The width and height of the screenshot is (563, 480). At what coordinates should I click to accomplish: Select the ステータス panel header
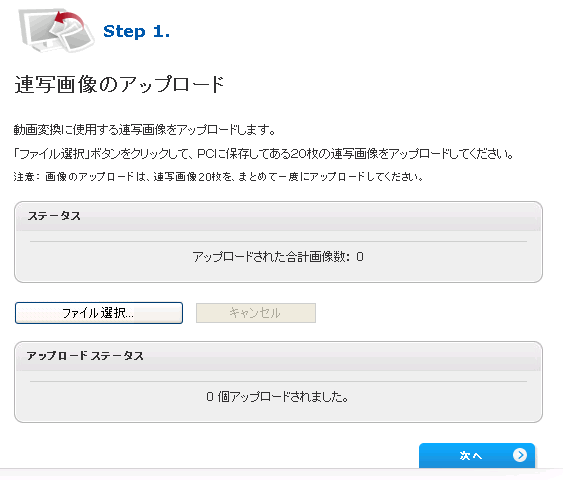[278, 216]
